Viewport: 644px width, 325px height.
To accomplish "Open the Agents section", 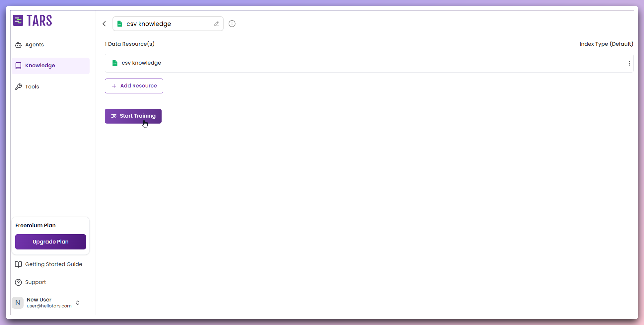I will pos(50,45).
